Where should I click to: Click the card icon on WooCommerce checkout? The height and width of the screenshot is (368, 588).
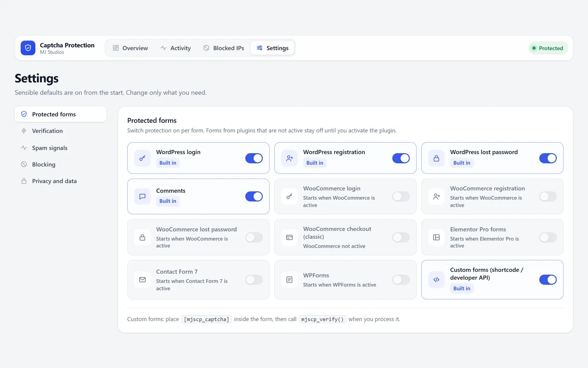point(289,237)
